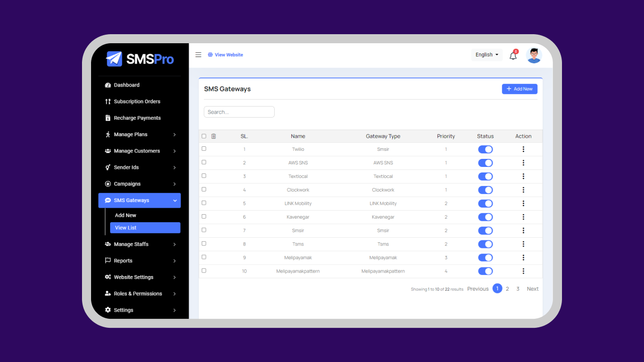Open Add New under SMS Gateways
This screenshot has width=644, height=362.
tap(125, 215)
